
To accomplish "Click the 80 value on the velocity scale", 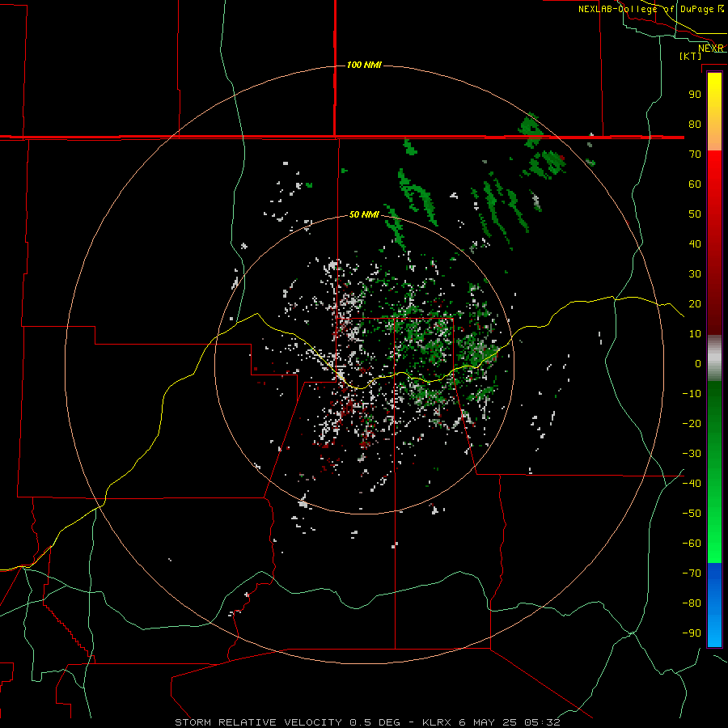I will click(695, 125).
